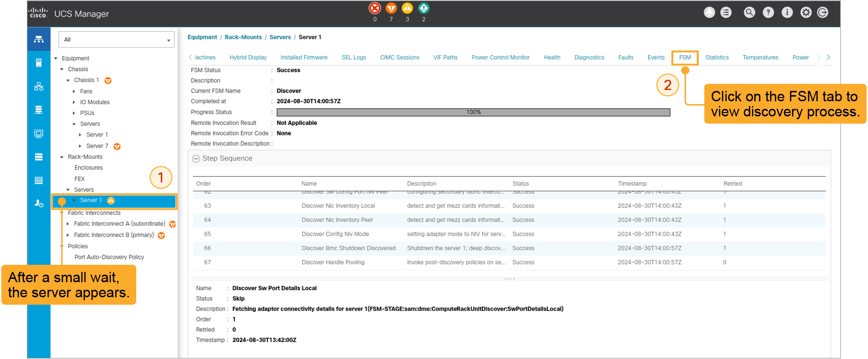Open the Servers section icon in the sidebar
Image resolution: width=868 pixels, height=359 pixels.
39,63
